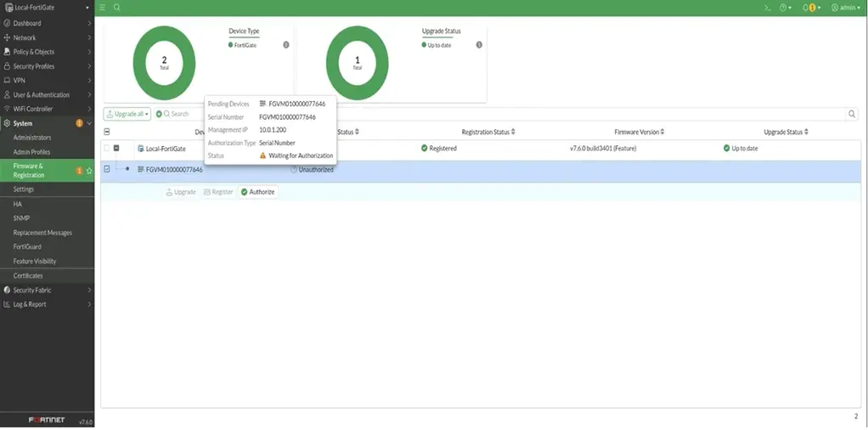
Task: Expand User & Authentication menu
Action: click(x=47, y=95)
